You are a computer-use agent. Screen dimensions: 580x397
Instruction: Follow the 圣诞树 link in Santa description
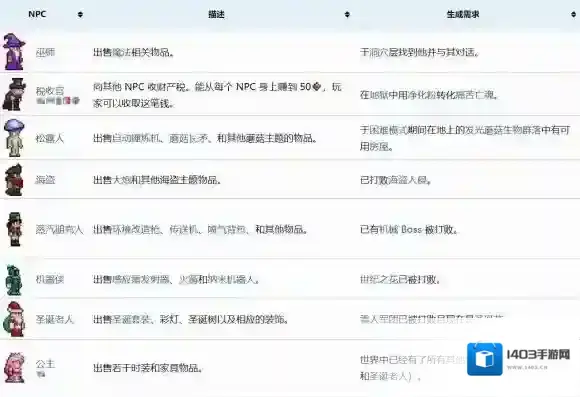click(x=202, y=319)
